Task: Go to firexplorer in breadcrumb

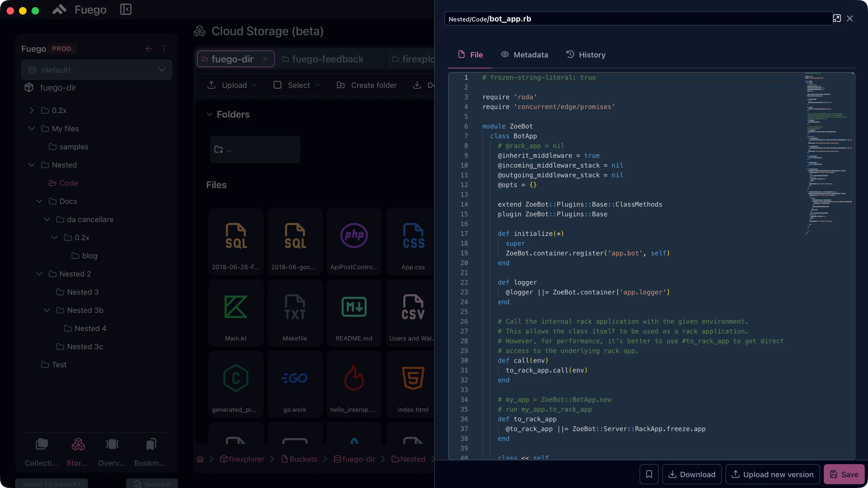Action: pyautogui.click(x=242, y=459)
